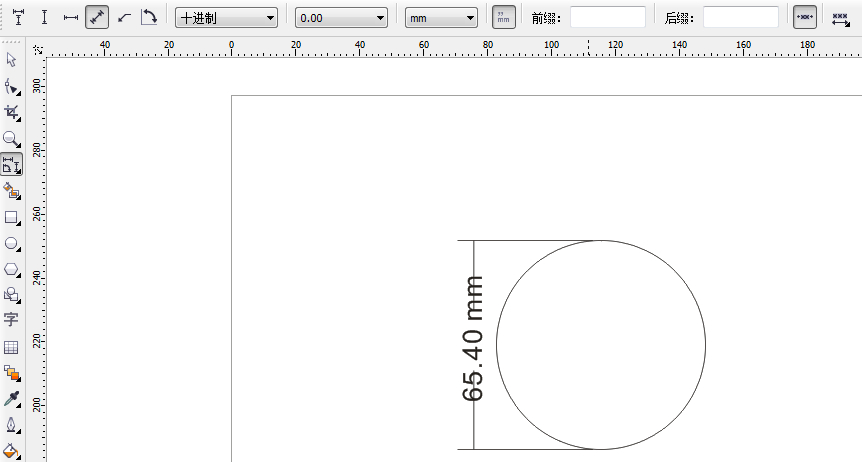Select the Ellipse tool
862x462 pixels.
pos(12,243)
